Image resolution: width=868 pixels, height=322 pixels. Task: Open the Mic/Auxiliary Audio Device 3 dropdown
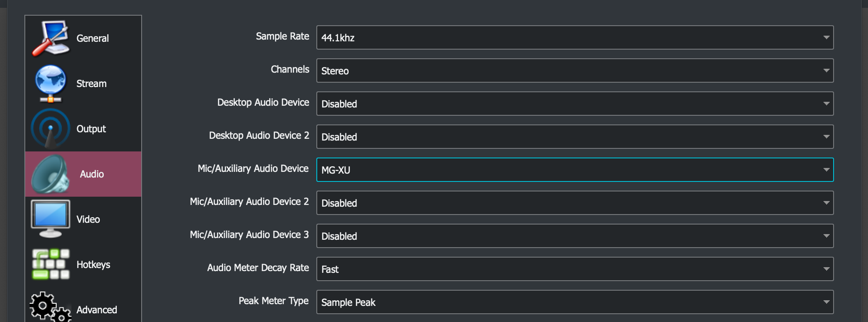[574, 236]
